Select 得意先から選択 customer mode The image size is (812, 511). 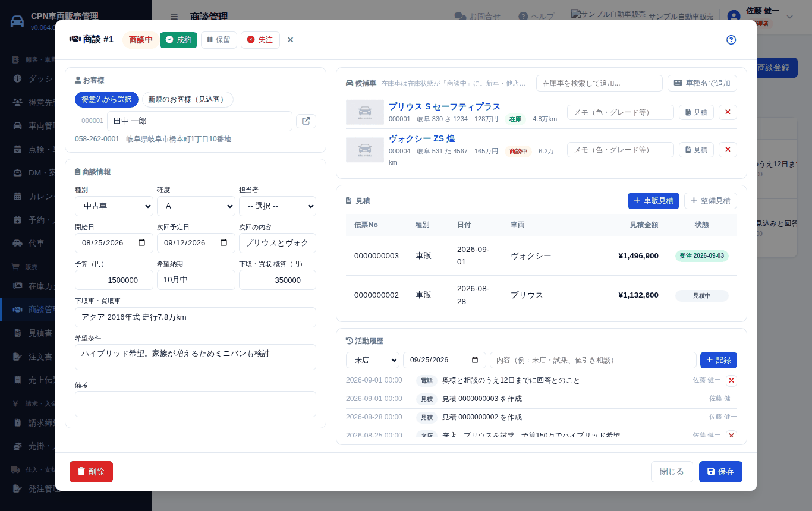pyautogui.click(x=106, y=99)
